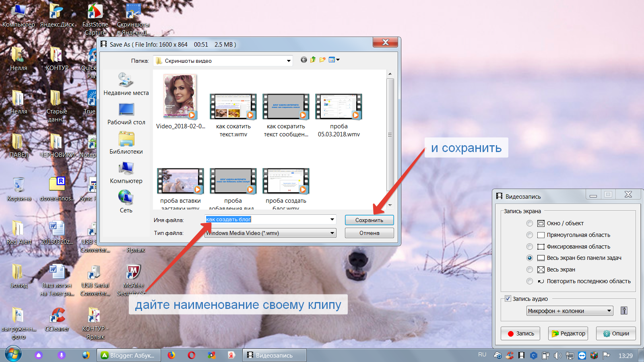Open Библиотеки in the places bar
This screenshot has width=644, height=362.
coord(126,143)
